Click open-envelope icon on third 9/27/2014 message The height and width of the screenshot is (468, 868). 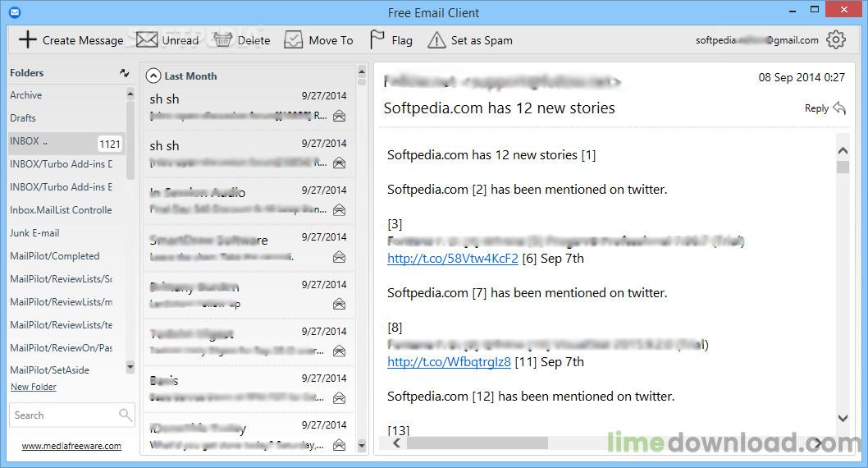[x=340, y=210]
